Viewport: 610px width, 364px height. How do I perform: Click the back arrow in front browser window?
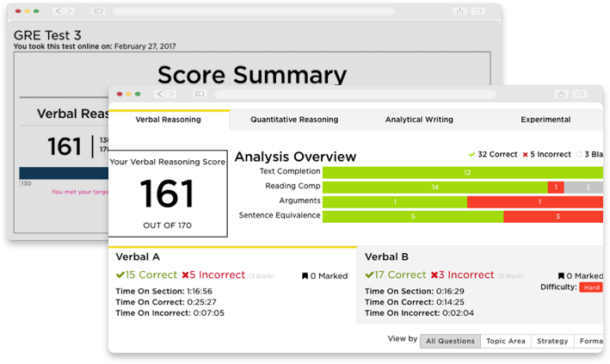click(x=160, y=94)
